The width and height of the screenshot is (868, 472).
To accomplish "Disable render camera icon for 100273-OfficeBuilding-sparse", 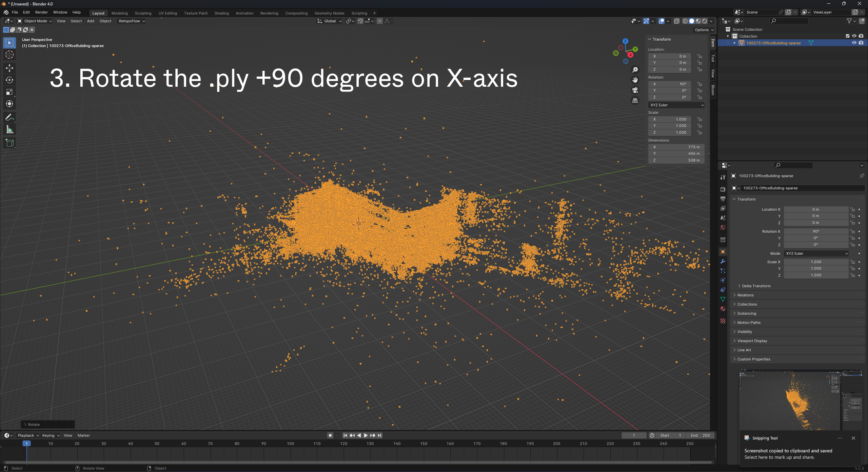I will pos(861,43).
